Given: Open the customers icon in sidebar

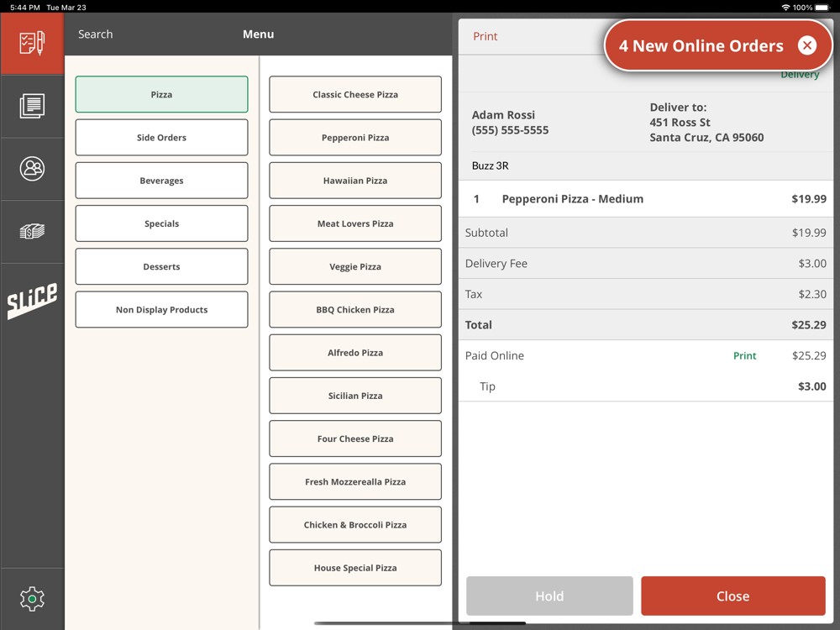Looking at the screenshot, I should point(32,169).
